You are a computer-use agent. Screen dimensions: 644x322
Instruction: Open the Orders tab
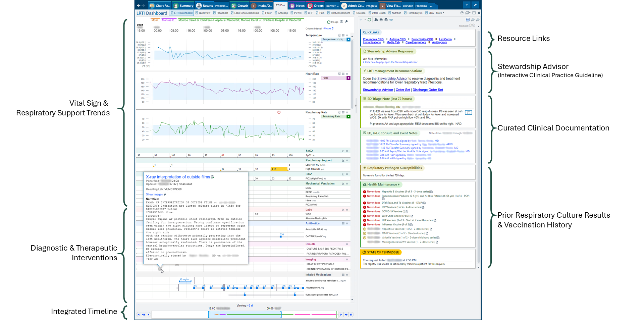pos(316,6)
